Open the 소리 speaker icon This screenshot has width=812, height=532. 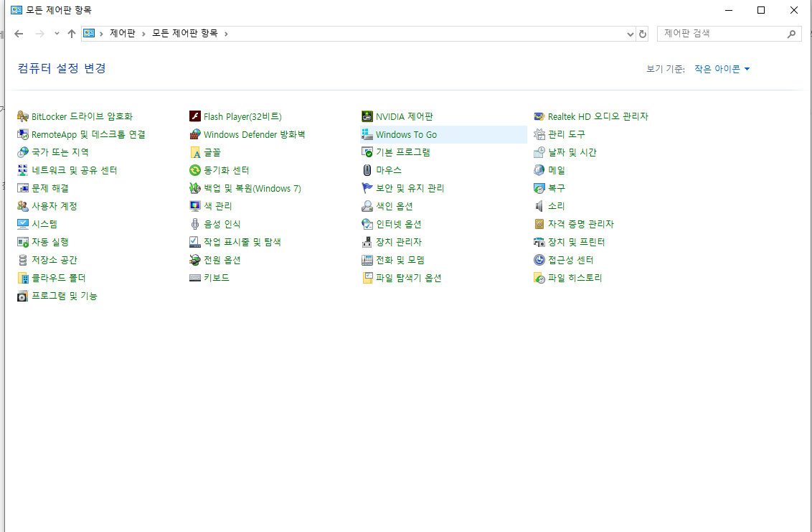(x=539, y=206)
